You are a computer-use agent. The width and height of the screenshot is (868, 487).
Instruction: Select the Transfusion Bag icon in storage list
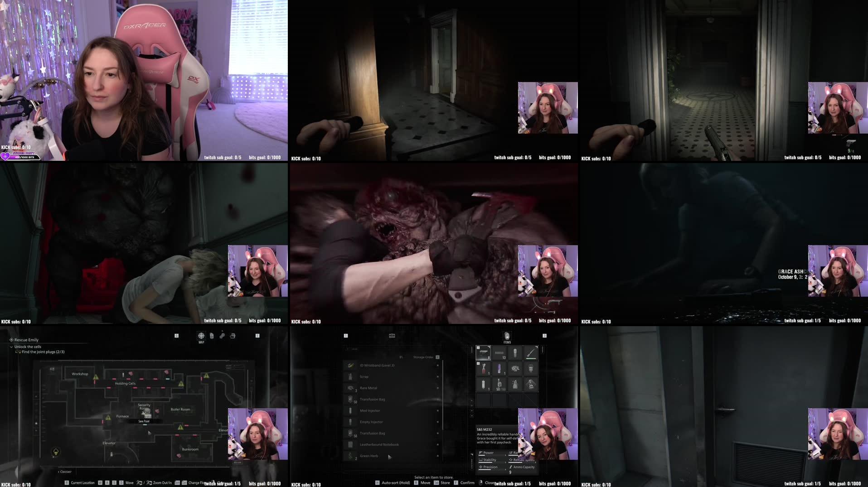pos(350,399)
